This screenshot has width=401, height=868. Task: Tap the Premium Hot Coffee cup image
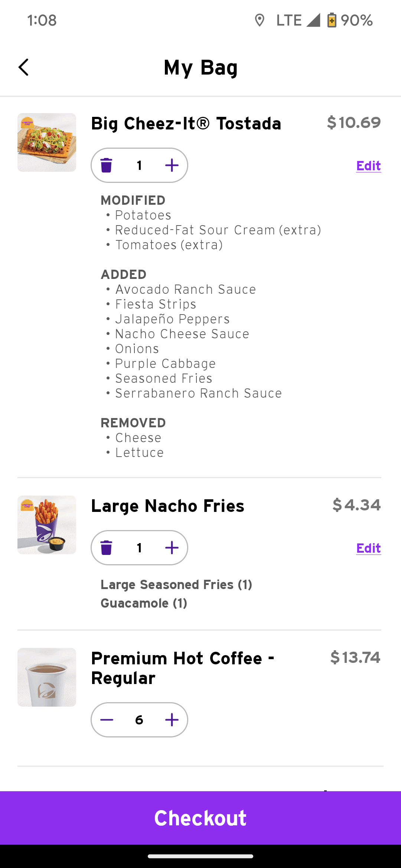point(47,677)
